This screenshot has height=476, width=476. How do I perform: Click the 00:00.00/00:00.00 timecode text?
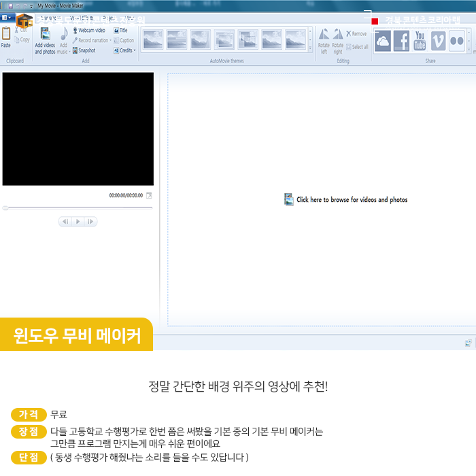point(126,196)
